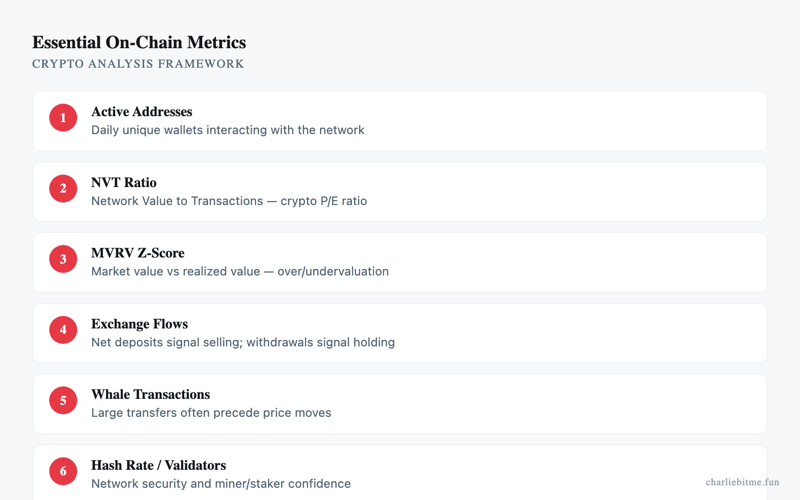This screenshot has height=500, width=800.
Task: Click the red number 6 badge
Action: (x=63, y=471)
